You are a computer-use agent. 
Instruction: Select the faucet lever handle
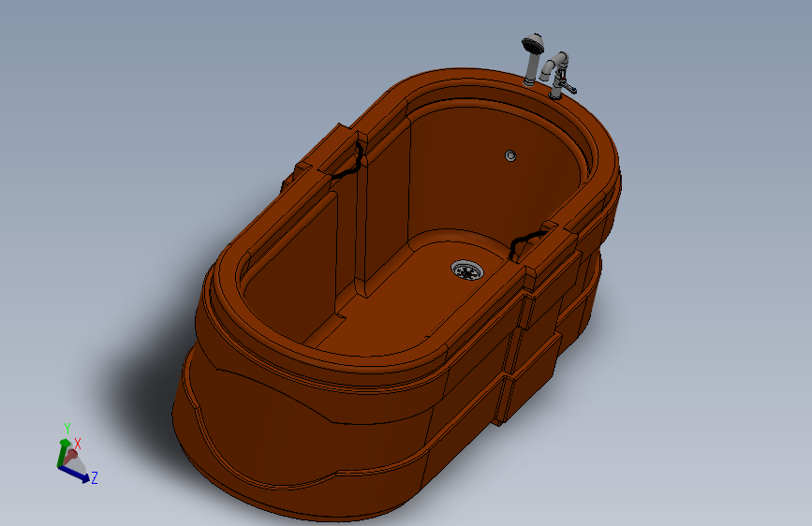point(568,87)
